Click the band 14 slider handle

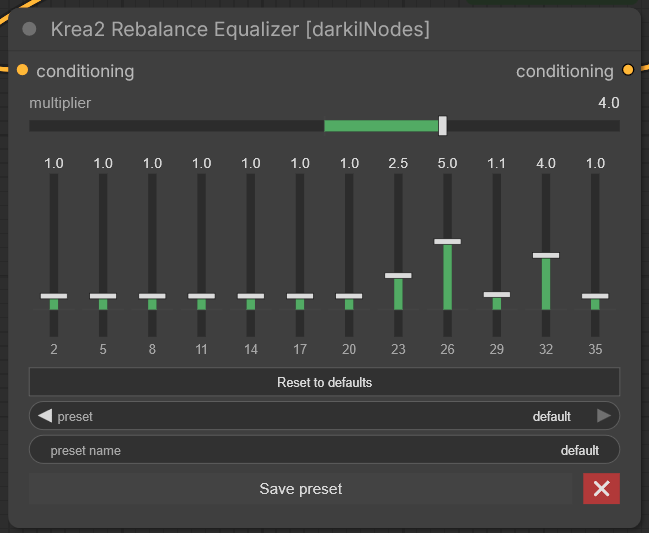251,296
